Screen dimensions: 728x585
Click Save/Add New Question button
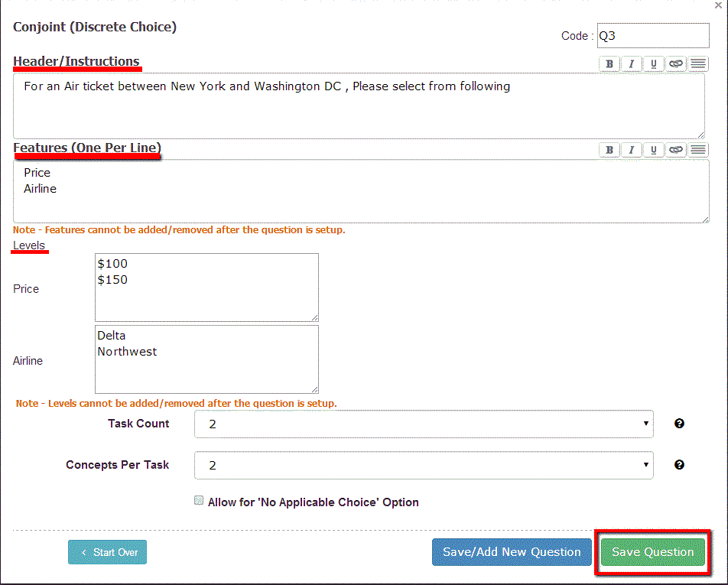(x=512, y=552)
